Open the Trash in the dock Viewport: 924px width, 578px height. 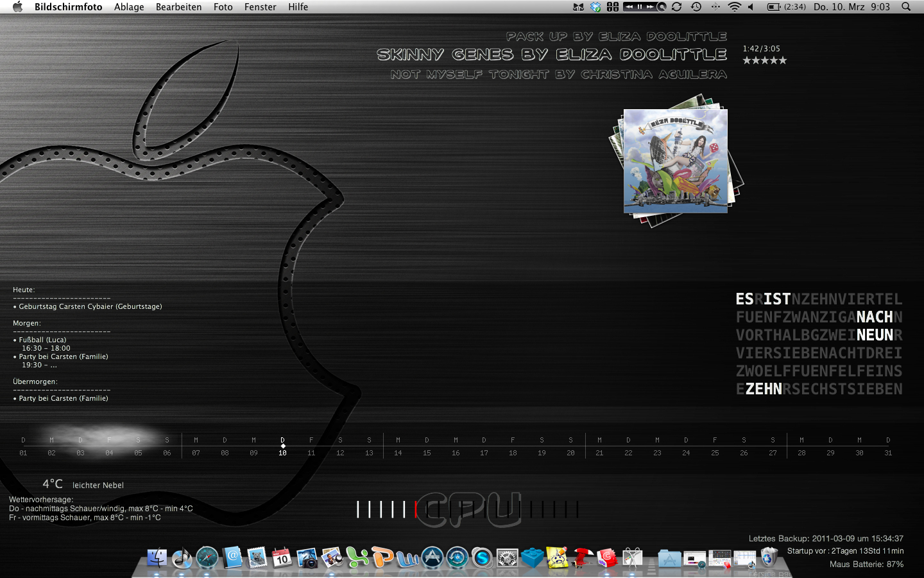click(x=769, y=557)
